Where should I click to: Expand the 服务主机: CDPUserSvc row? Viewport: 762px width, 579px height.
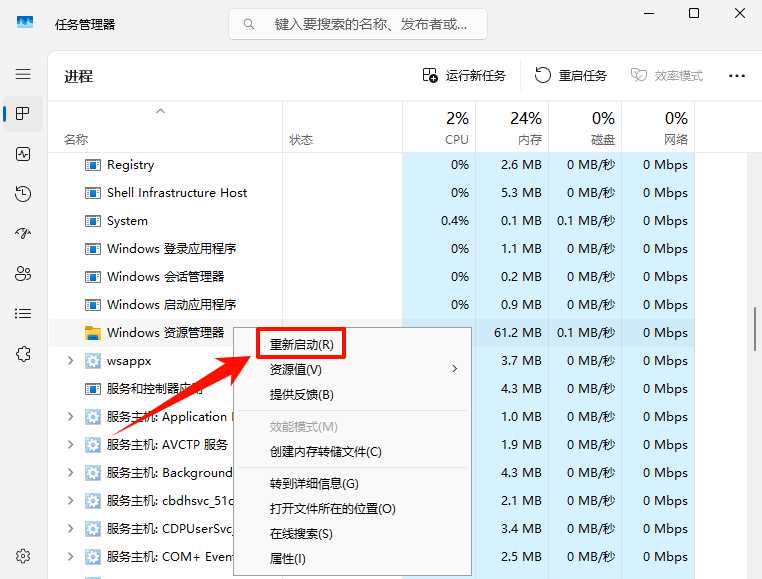(x=70, y=528)
